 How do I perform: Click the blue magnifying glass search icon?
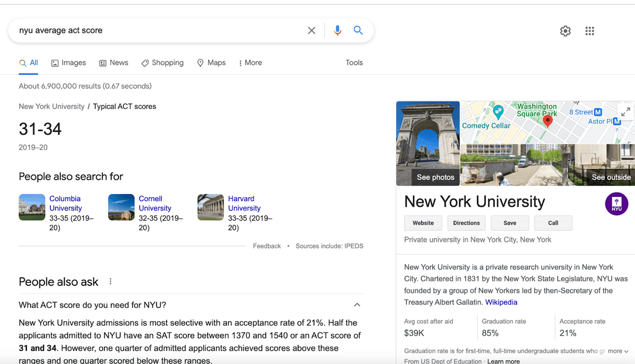(x=358, y=31)
